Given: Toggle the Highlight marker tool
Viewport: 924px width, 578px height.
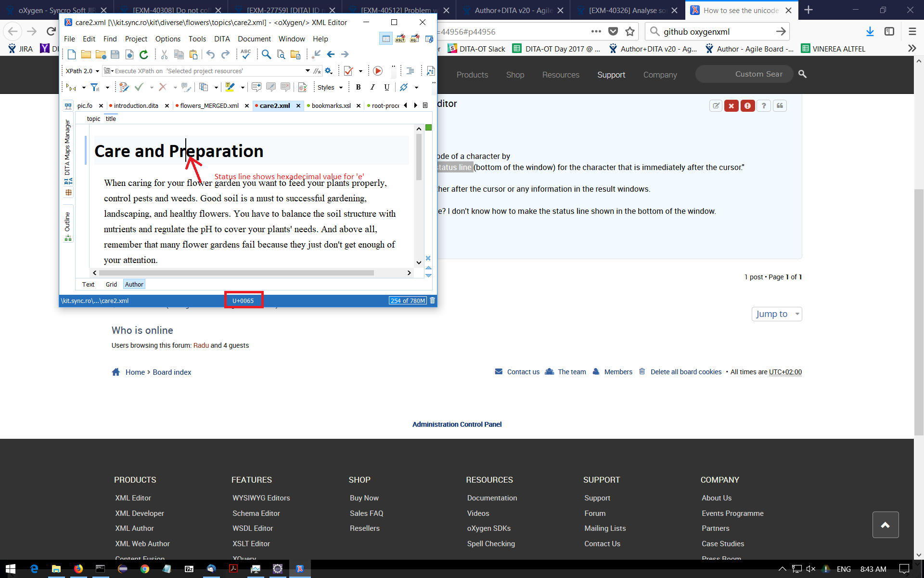Looking at the screenshot, I should pos(230,87).
